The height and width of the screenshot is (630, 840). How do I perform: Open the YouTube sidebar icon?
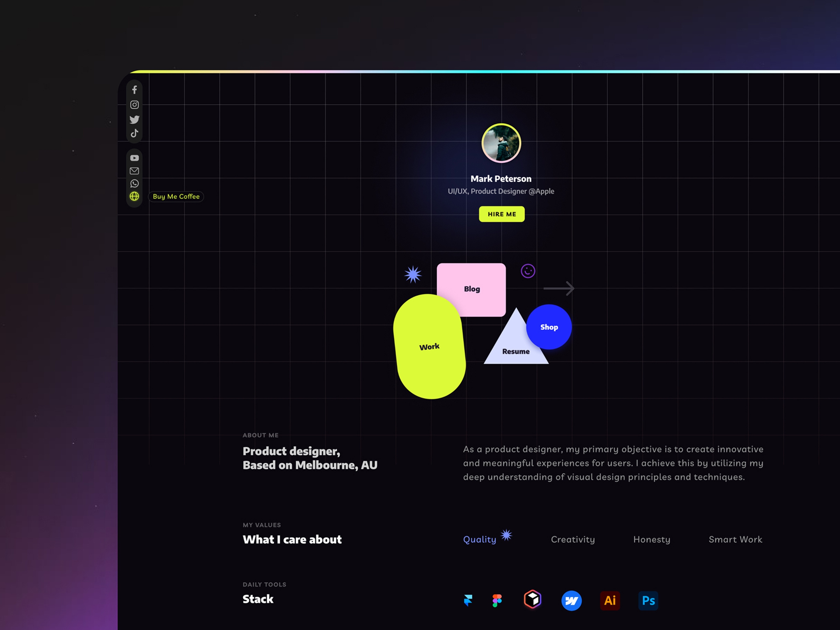click(x=134, y=158)
